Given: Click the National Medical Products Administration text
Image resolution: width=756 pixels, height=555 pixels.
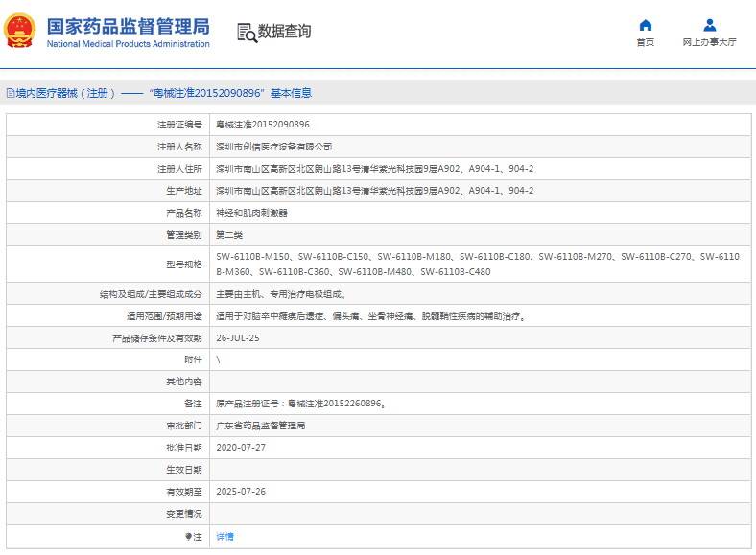Looking at the screenshot, I should 128,44.
